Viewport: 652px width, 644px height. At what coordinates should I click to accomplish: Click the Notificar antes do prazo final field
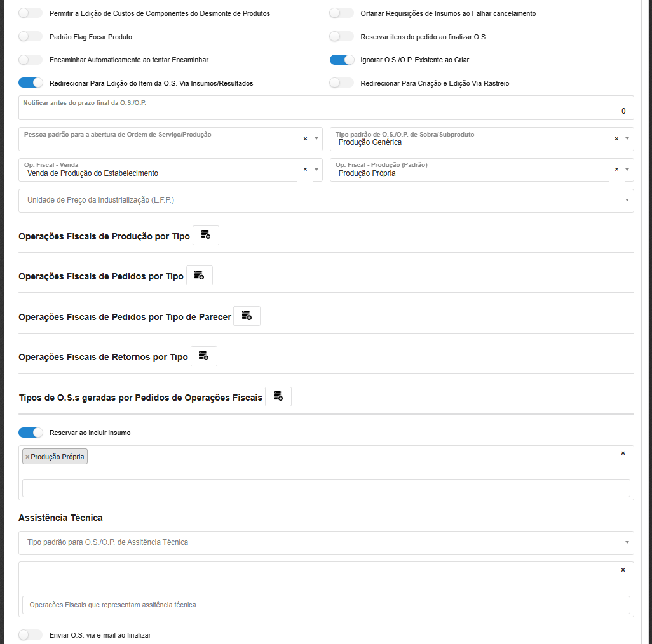point(326,111)
